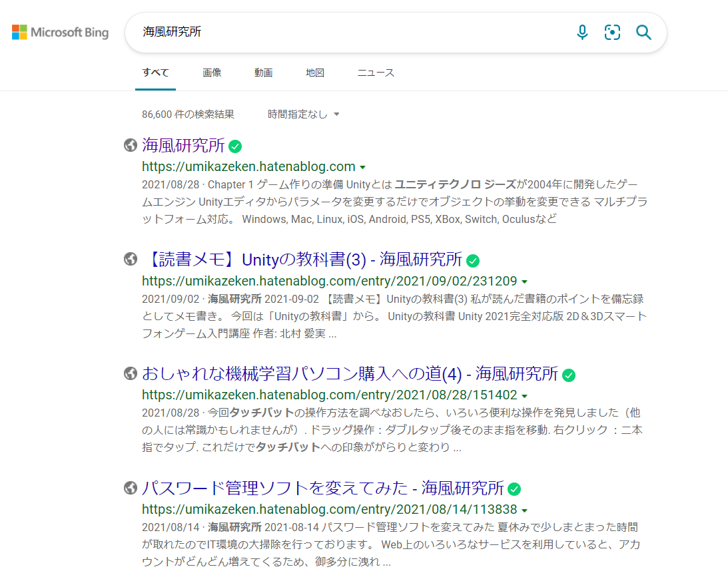
Task: Click green verified badge on Unityの教科書(3) result
Action: [473, 261]
